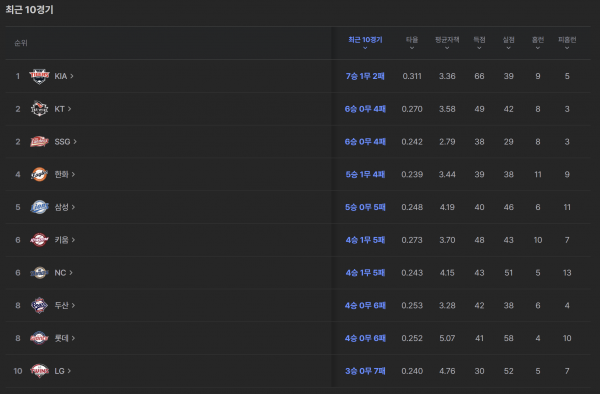Sort by the 최근 10경기 column

[x=365, y=43]
